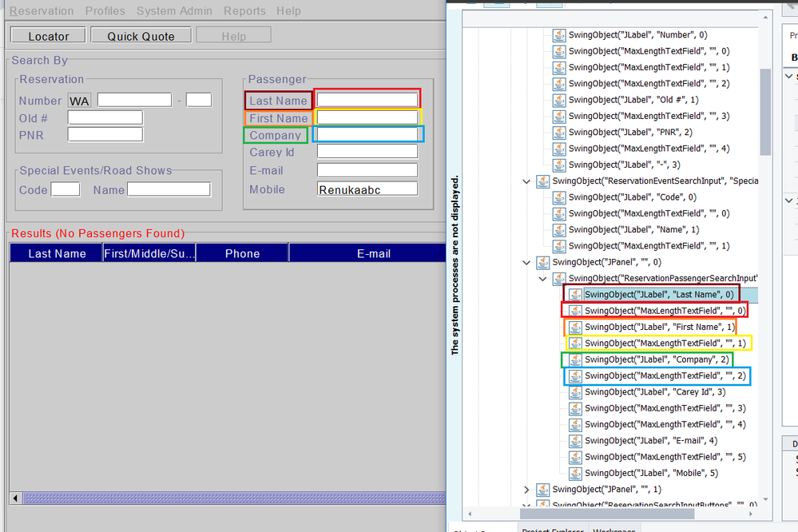Open the System Admin menu
This screenshot has height=532, width=798.
tap(174, 11)
